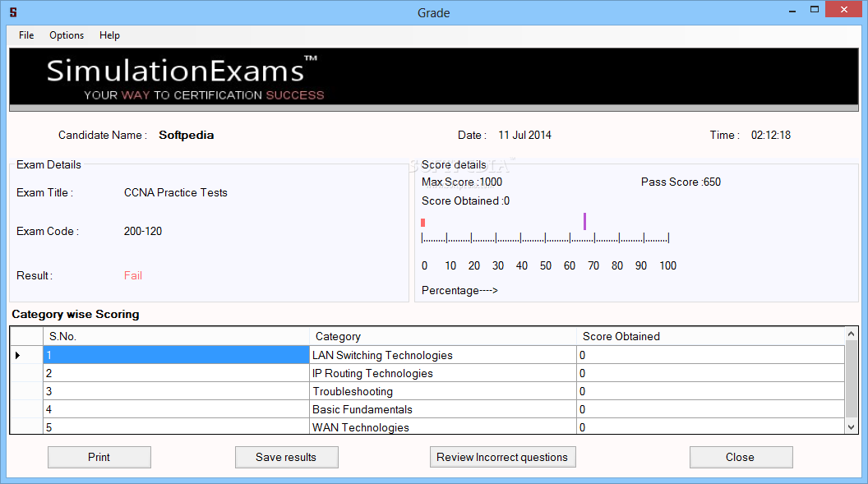
Task: Click the Category wise Scoring heading
Action: [76, 314]
